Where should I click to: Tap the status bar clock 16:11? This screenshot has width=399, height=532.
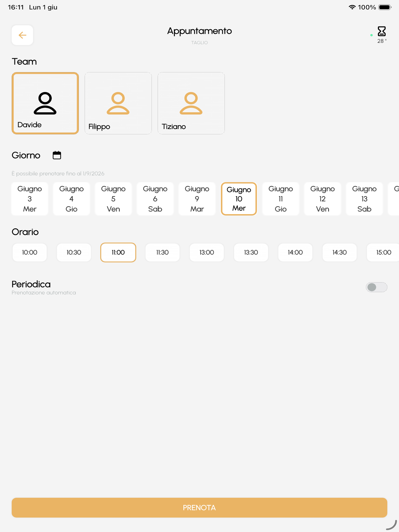pyautogui.click(x=16, y=7)
